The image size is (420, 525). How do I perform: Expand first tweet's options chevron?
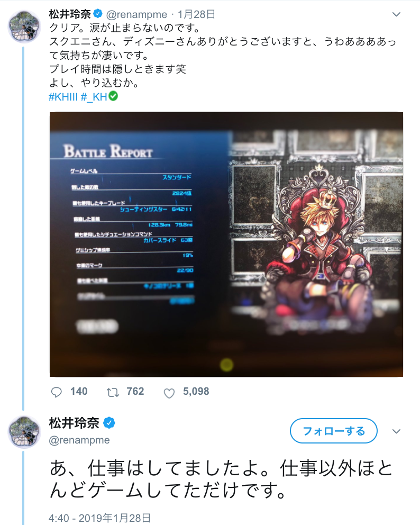coord(396,14)
